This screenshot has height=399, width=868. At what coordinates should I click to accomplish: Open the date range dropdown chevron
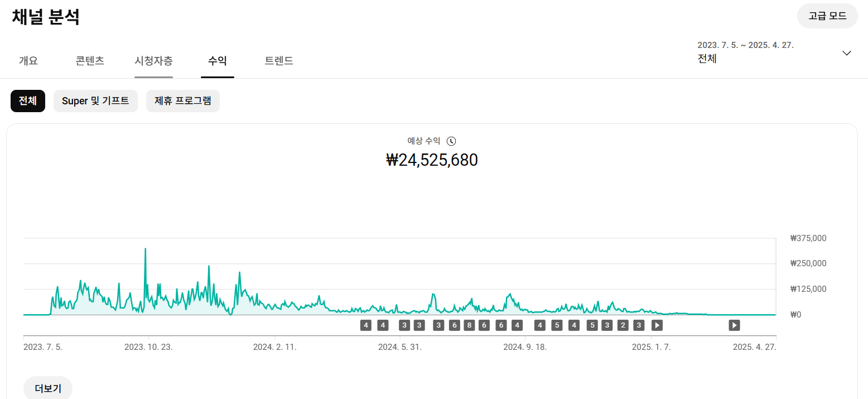pos(847,53)
